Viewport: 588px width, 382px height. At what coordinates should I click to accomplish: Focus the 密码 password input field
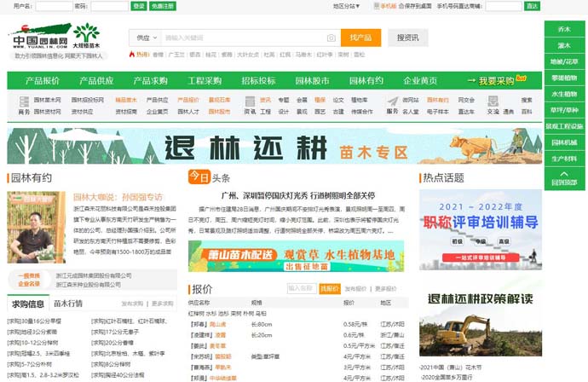(109, 6)
